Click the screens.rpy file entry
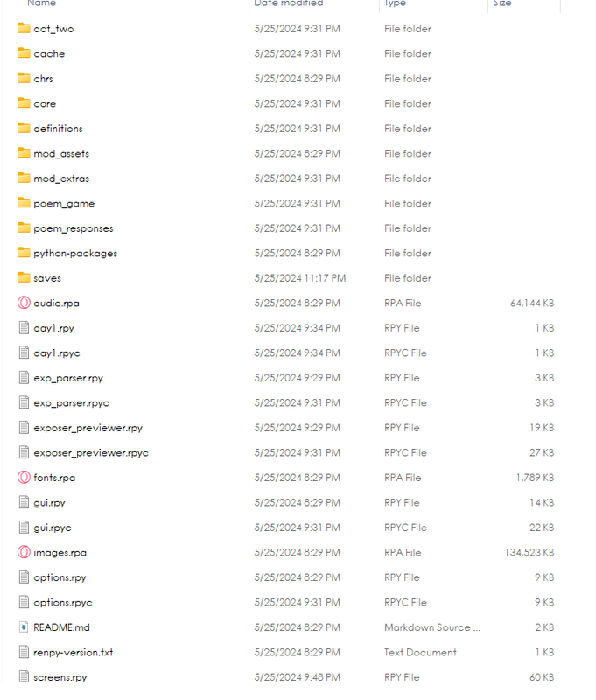Image resolution: width=596 pixels, height=700 pixels. [x=285, y=677]
